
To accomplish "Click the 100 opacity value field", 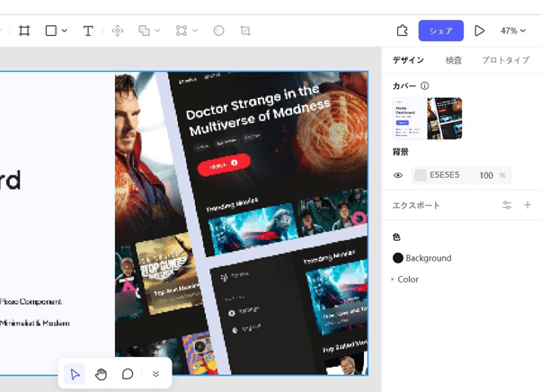I will 486,175.
